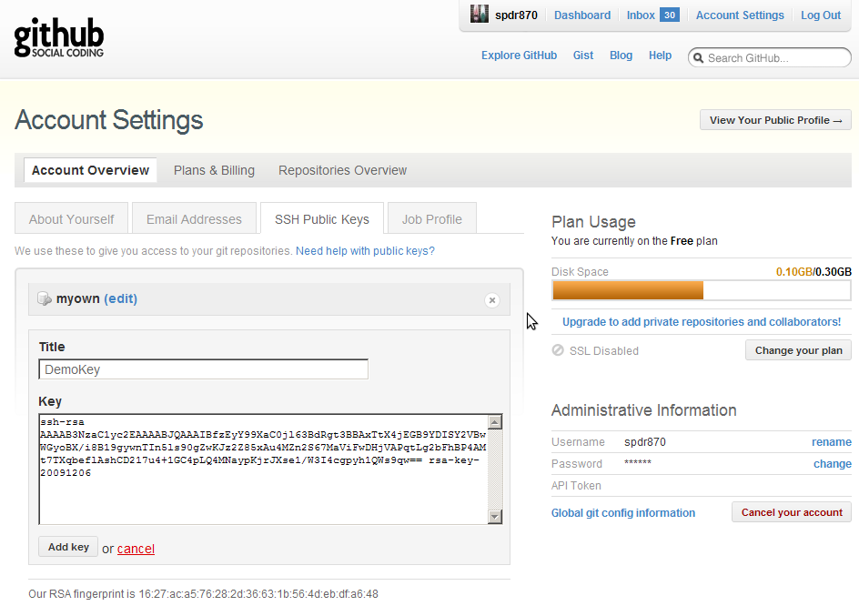Remove the myown key with the x icon
859x616 pixels.
(x=492, y=300)
